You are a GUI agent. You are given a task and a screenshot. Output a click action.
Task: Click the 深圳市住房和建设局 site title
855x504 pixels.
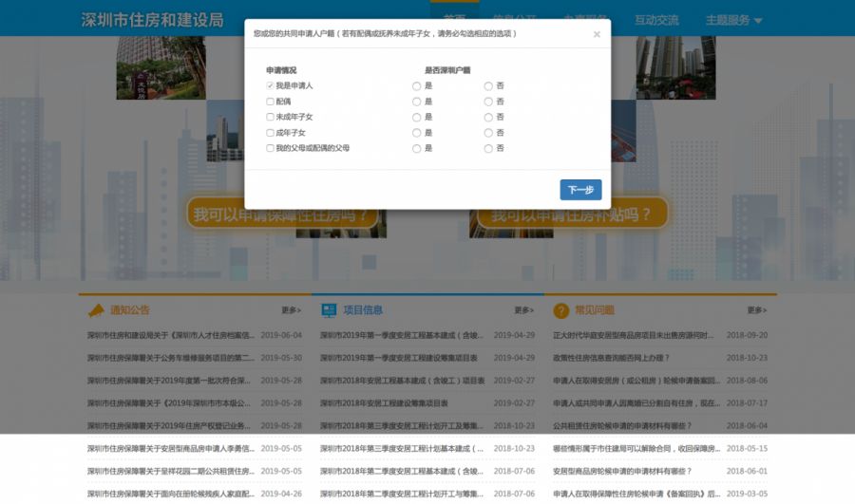point(152,20)
